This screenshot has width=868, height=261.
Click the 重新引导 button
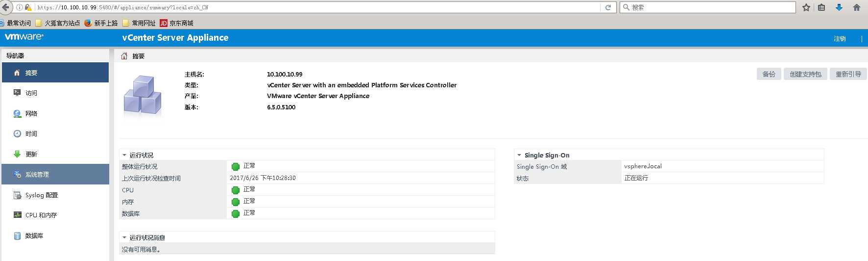coord(848,74)
